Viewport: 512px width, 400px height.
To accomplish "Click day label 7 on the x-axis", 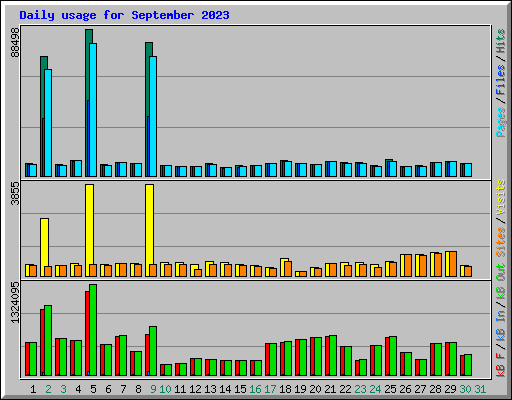I will [123, 389].
